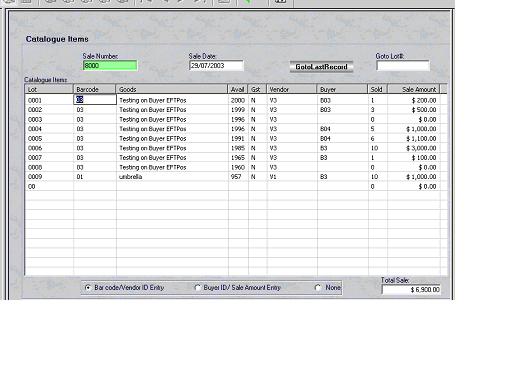Screen dimensions: 512x384
Task: Click the Vendor column header
Action: click(x=292, y=89)
